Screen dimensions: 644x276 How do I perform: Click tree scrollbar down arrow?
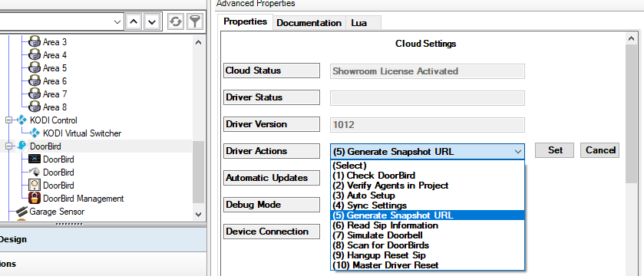point(198,214)
